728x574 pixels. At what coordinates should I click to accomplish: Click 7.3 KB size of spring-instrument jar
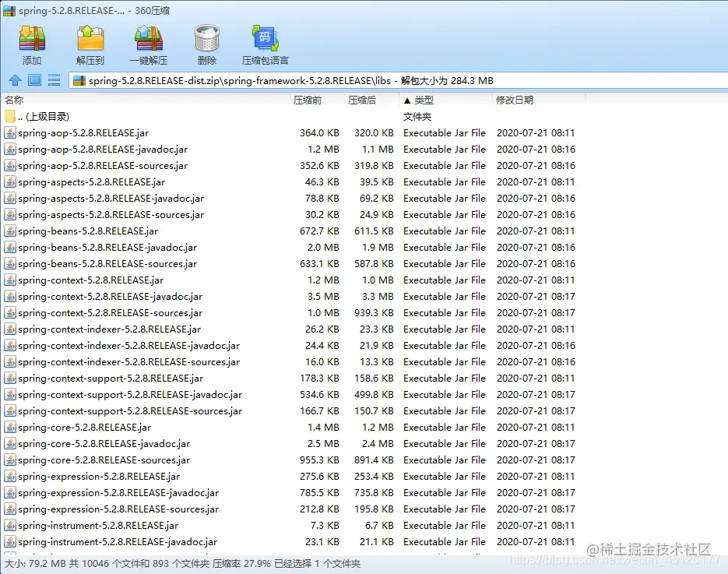pos(325,525)
